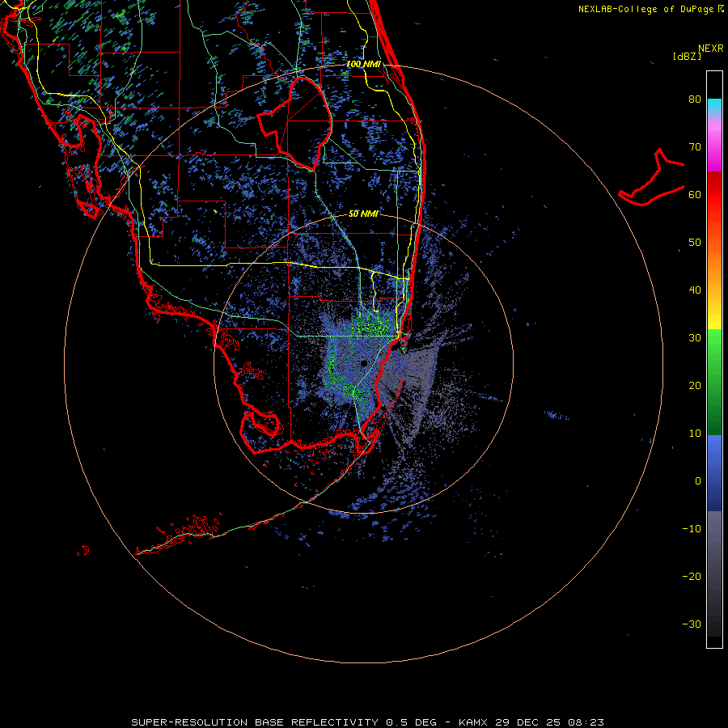Click the 70 value on the dBZ scale

click(695, 147)
